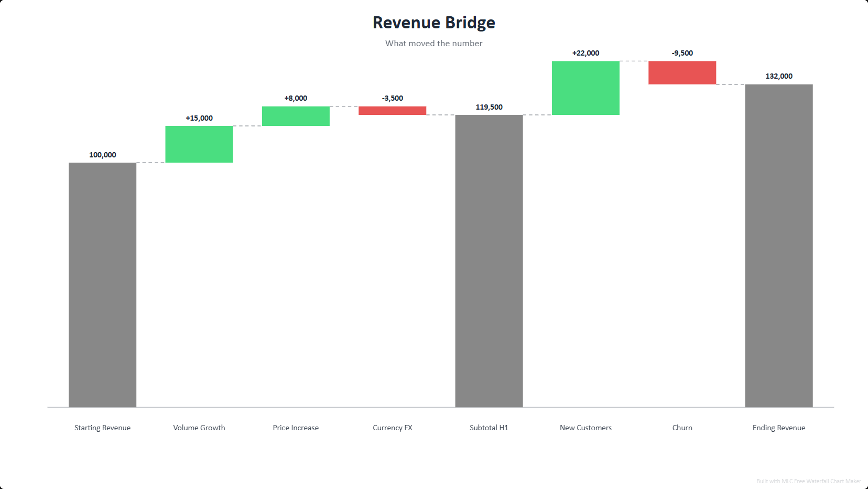This screenshot has height=489, width=868.
Task: Click the Price Increase axis label
Action: point(296,428)
